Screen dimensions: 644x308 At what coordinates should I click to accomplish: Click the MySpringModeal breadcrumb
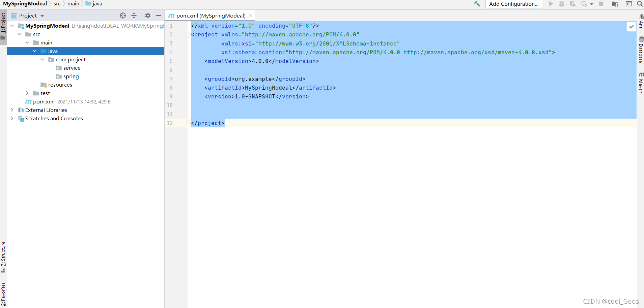(x=25, y=4)
